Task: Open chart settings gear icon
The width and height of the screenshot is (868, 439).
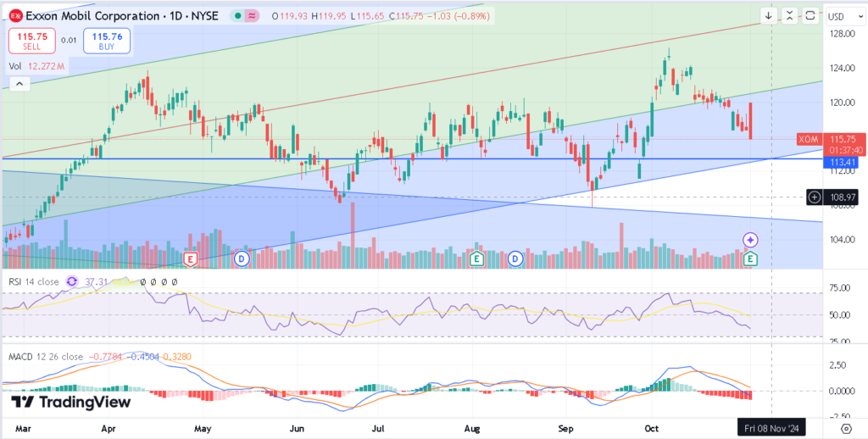Action: point(846,429)
